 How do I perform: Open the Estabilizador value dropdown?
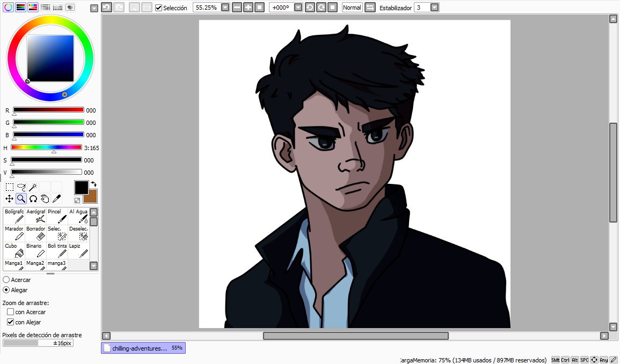pyautogui.click(x=435, y=8)
